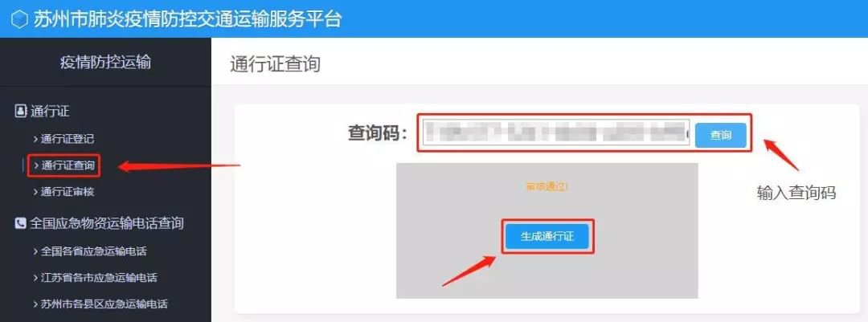Collapse the 全国应急物资运输电话查询 section

105,223
